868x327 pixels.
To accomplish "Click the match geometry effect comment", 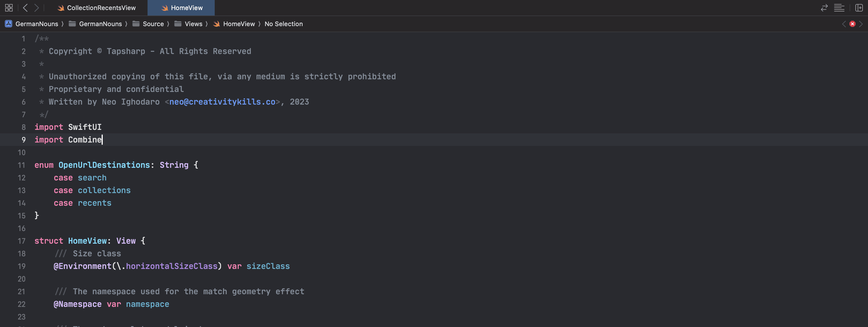I will pyautogui.click(x=179, y=292).
